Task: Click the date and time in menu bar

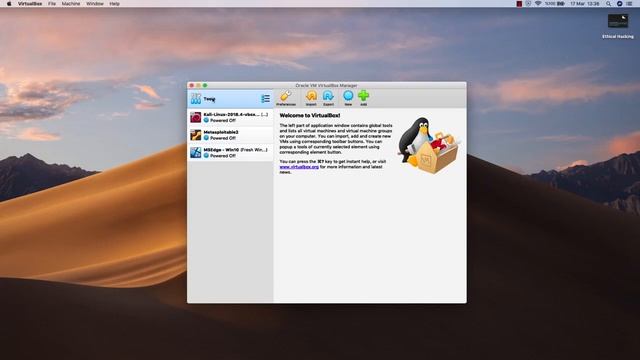Action: point(584,4)
